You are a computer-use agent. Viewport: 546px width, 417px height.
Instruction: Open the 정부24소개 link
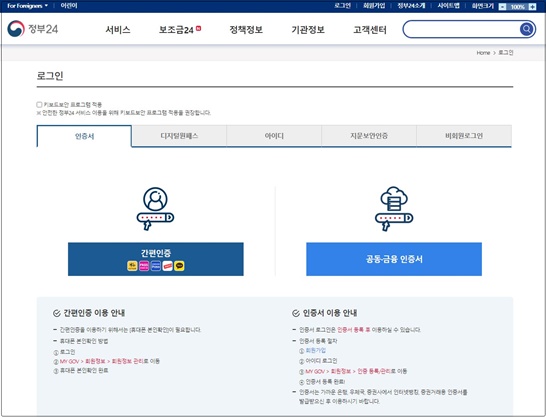411,6
